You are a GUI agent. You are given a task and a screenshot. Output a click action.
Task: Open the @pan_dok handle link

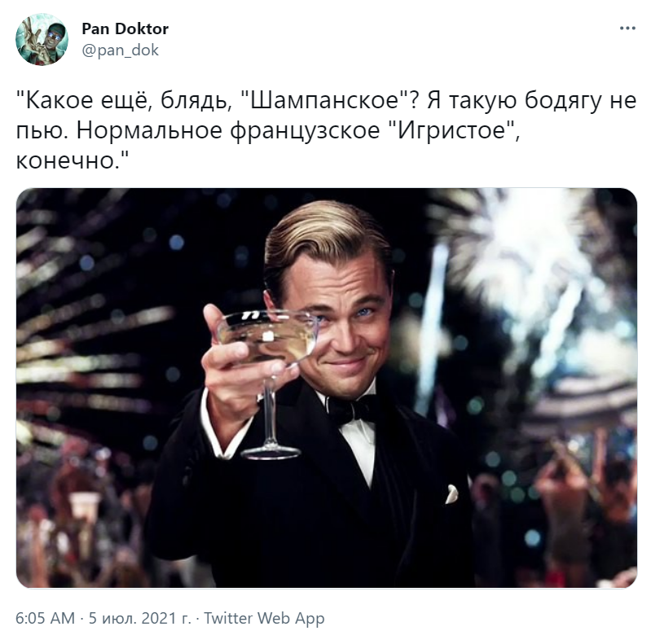(121, 50)
